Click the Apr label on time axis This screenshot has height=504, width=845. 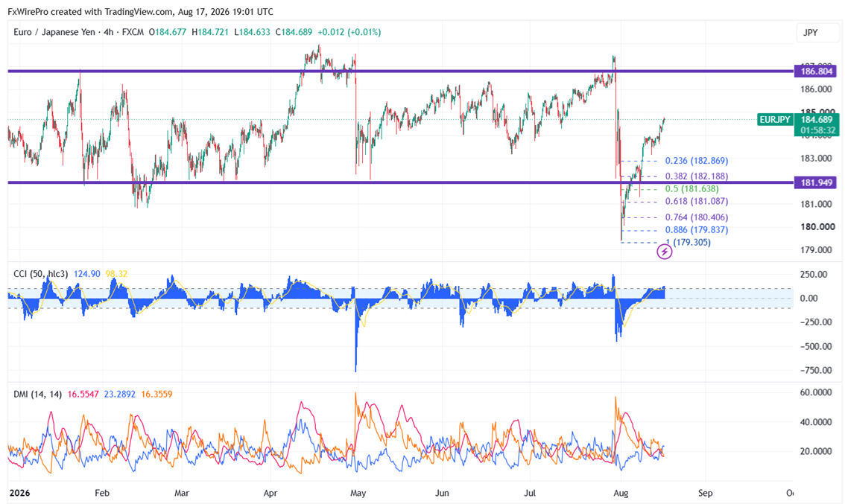coord(270,493)
